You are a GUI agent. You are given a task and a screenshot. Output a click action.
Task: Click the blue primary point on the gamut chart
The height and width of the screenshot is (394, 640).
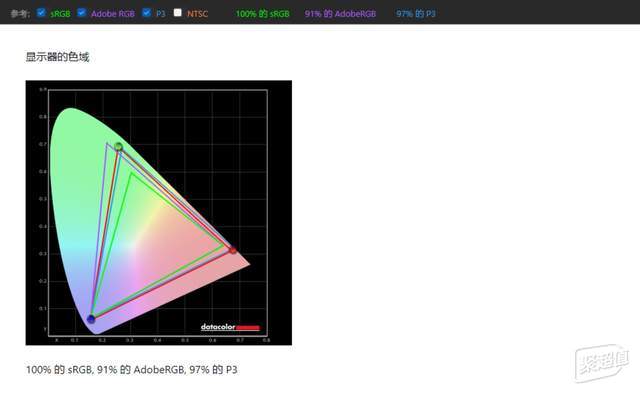tap(91, 319)
